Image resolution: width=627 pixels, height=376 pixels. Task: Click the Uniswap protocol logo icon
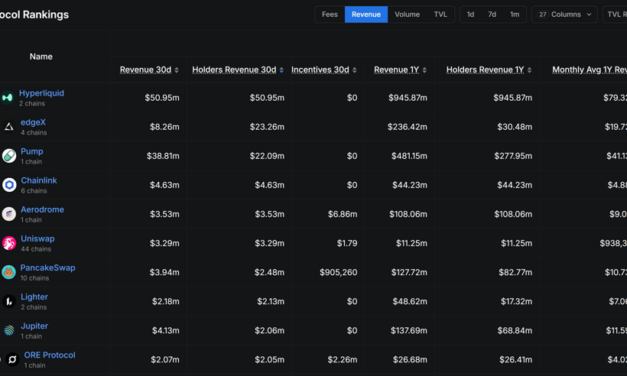pyautogui.click(x=9, y=243)
